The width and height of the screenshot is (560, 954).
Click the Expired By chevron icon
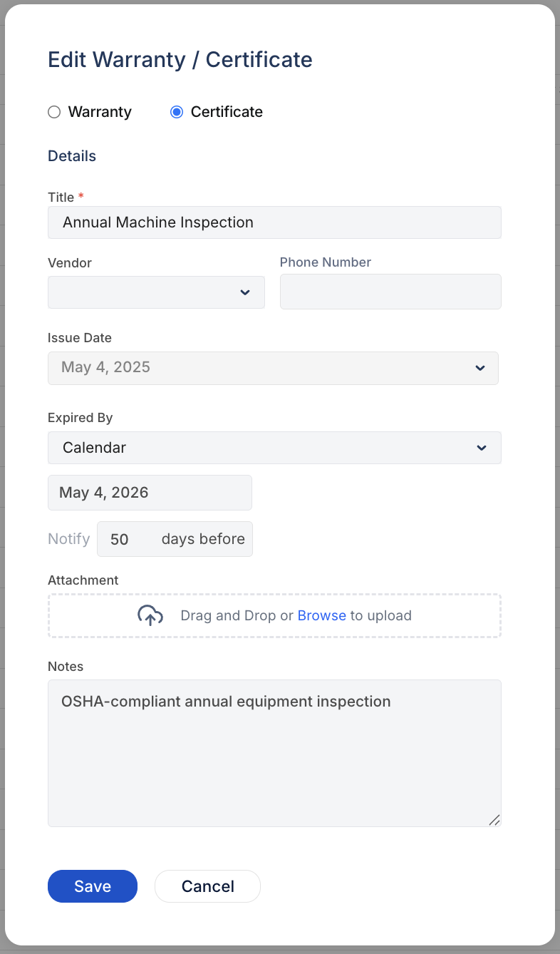(x=480, y=448)
